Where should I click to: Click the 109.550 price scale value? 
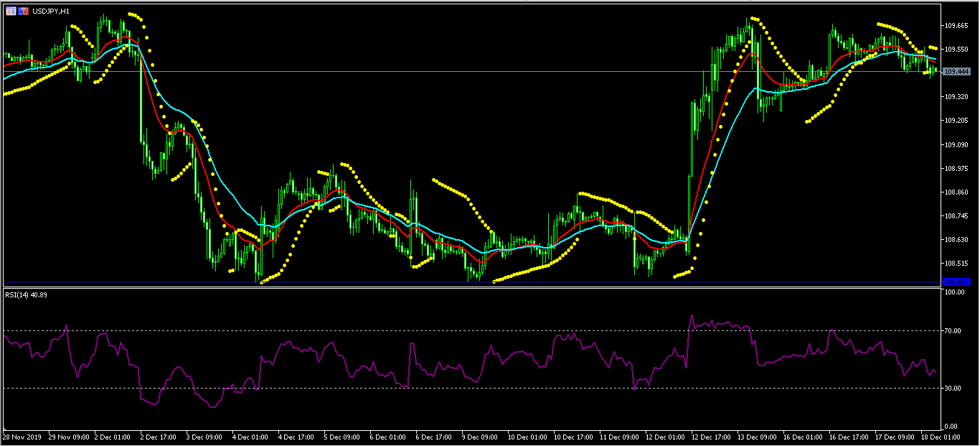point(957,50)
